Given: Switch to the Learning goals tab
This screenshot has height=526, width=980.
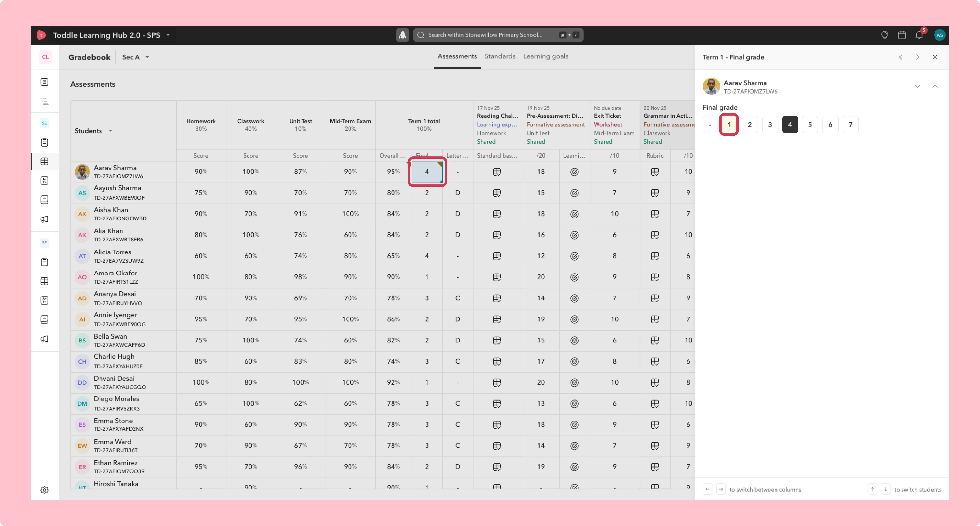Looking at the screenshot, I should tap(546, 56).
